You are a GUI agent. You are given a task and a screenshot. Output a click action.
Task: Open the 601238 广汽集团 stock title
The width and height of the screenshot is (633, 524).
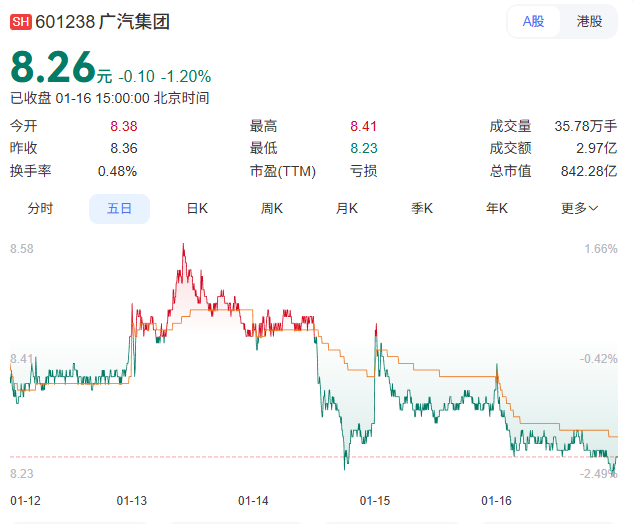(102, 22)
